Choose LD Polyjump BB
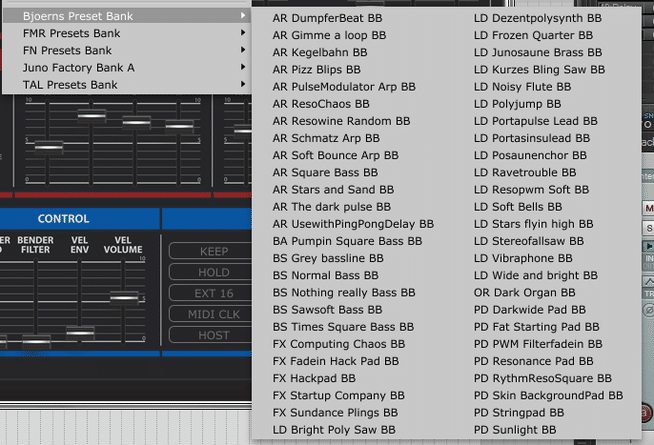 517,103
